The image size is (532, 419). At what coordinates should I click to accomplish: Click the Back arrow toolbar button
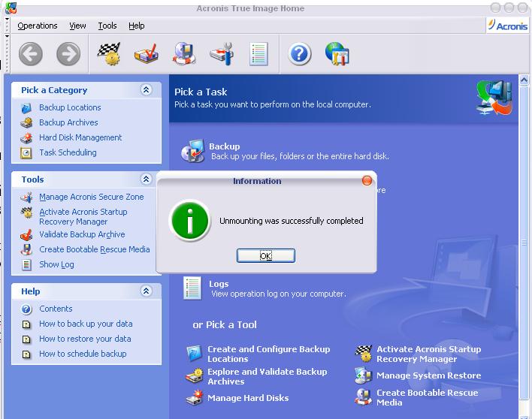[x=31, y=54]
